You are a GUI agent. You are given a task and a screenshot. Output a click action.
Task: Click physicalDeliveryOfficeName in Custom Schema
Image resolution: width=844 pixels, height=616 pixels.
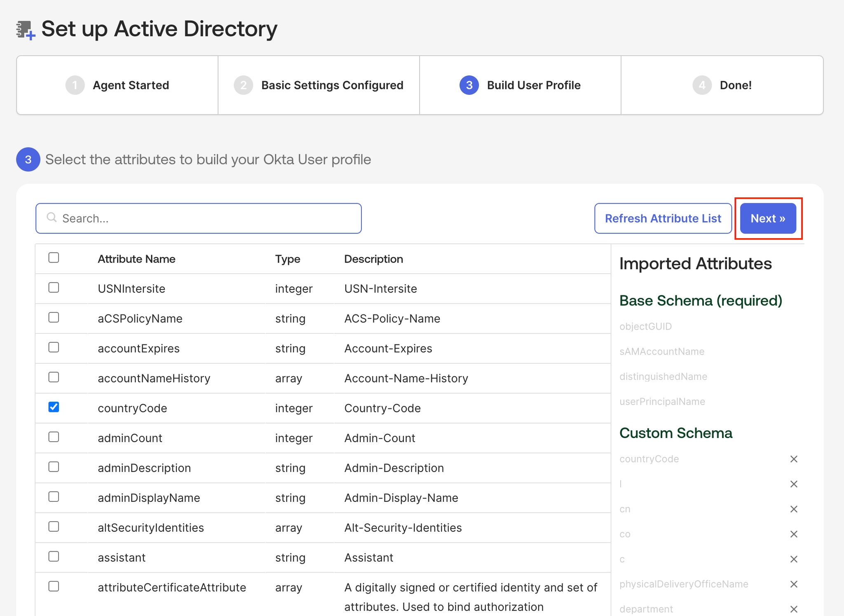click(x=684, y=584)
